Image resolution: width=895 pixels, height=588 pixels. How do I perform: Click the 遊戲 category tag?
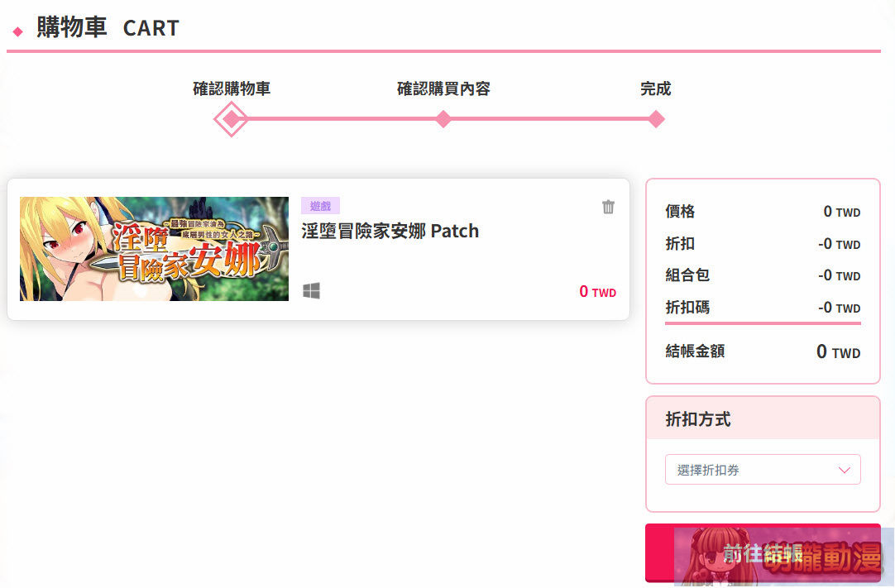coord(320,206)
